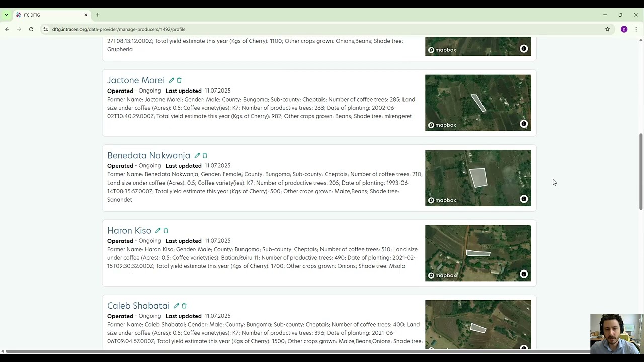This screenshot has height=362, width=644.
Task: Click the Jactone Morei map thumbnail
Action: pos(478,103)
